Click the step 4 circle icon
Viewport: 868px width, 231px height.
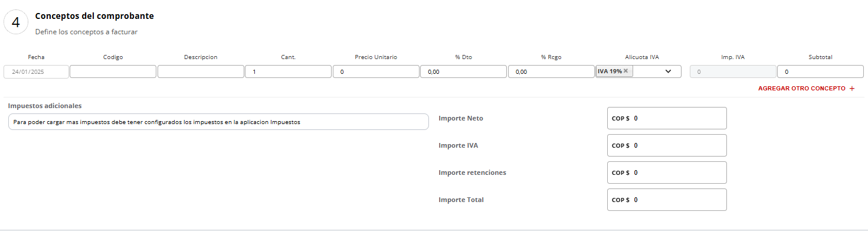(16, 23)
